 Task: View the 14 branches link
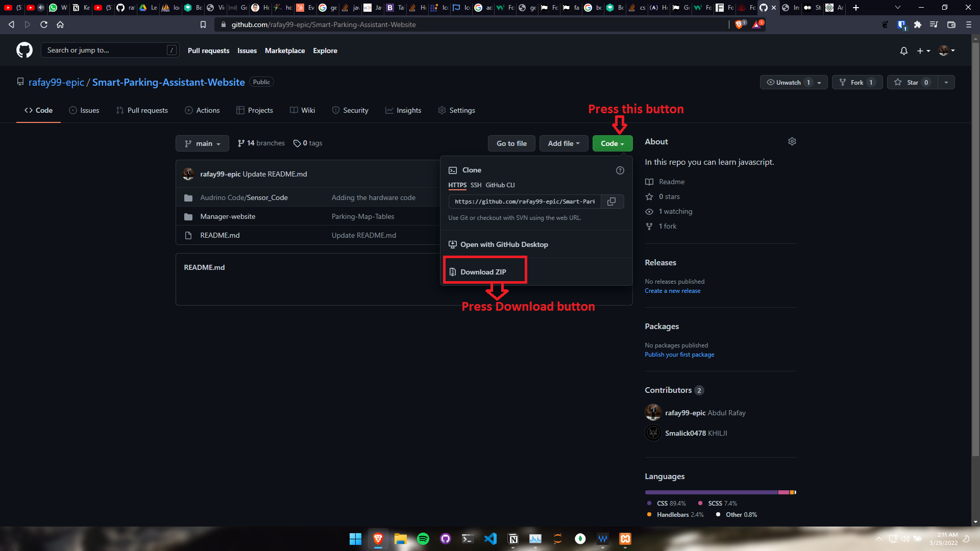point(261,143)
